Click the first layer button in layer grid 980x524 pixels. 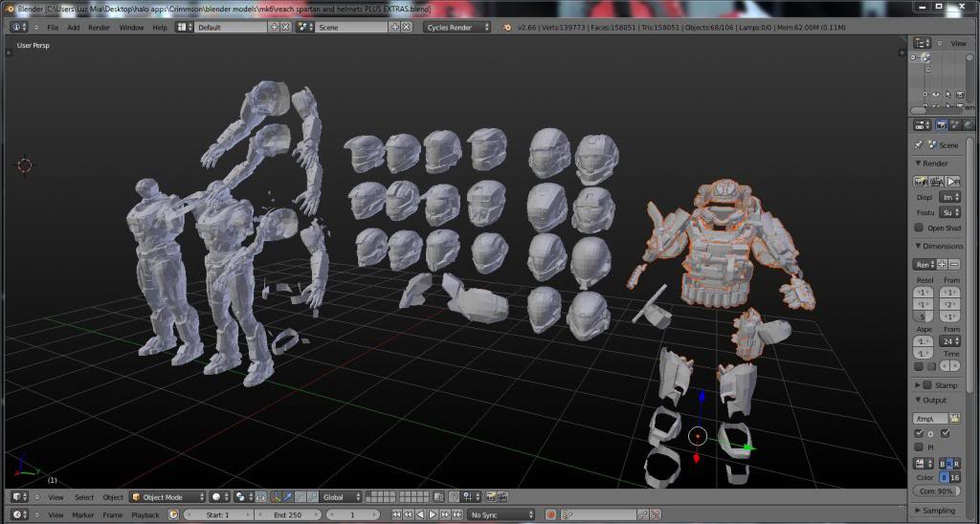(369, 494)
